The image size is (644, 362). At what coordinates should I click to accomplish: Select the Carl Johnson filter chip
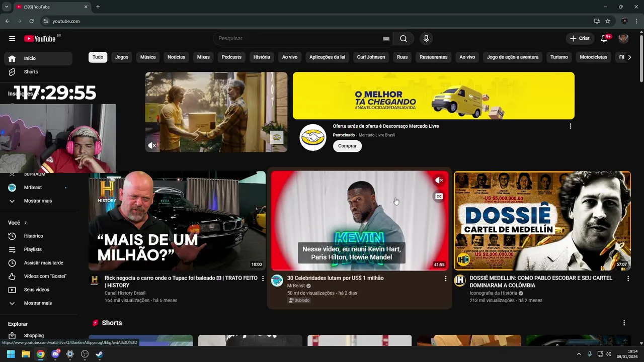click(371, 57)
